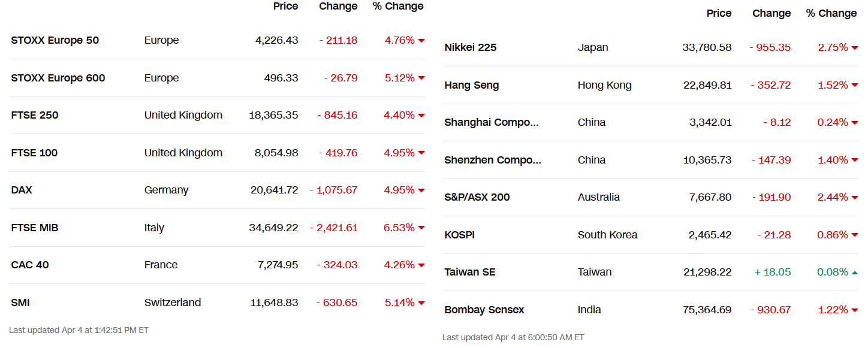
Task: Open the STOXX Europe 600 index link
Action: pyautogui.click(x=58, y=78)
